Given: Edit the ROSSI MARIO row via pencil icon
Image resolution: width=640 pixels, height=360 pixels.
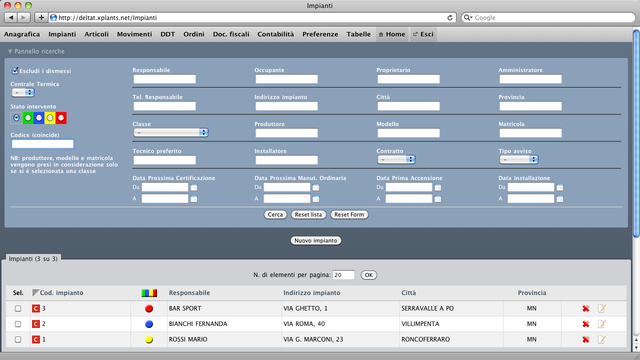Looking at the screenshot, I should pyautogui.click(x=602, y=339).
